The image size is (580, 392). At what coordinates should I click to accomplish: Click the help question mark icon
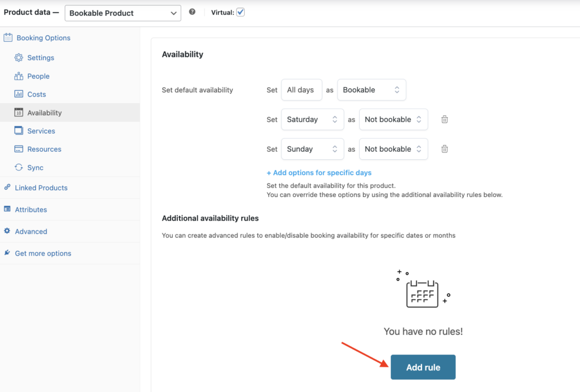click(192, 12)
